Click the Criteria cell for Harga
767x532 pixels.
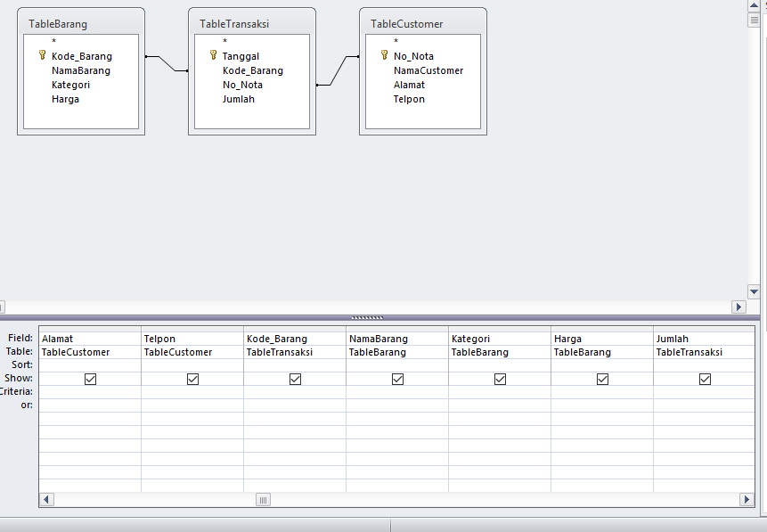pyautogui.click(x=602, y=392)
